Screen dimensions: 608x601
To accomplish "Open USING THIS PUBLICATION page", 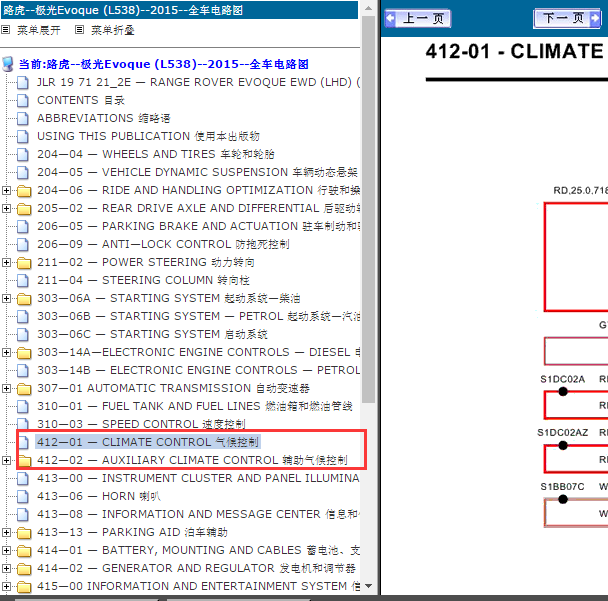I will pyautogui.click(x=148, y=136).
